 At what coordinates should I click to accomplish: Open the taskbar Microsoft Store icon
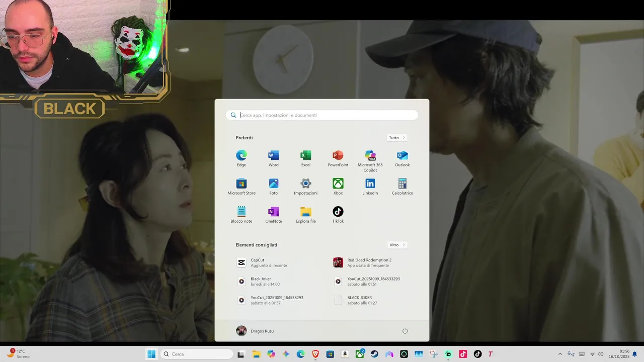point(330,354)
